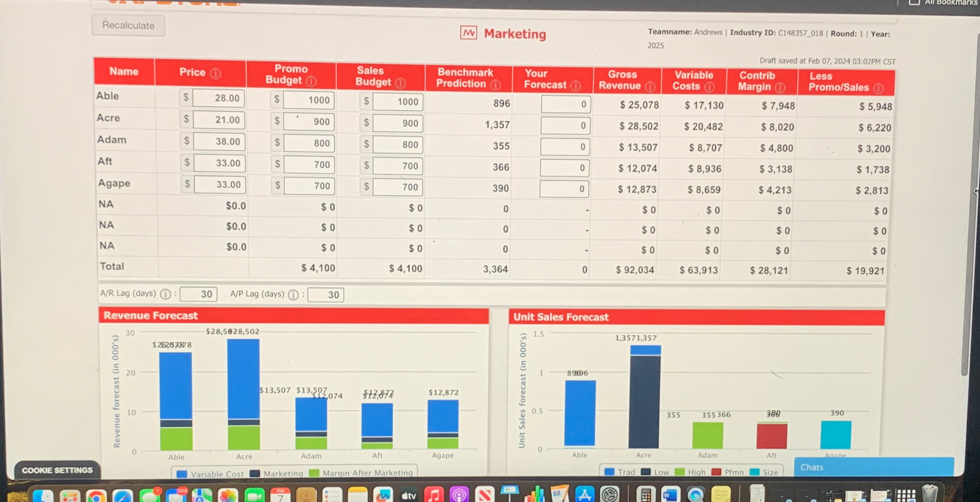Click the Contrib Margin info icon
The width and height of the screenshot is (980, 502).
coord(780,87)
